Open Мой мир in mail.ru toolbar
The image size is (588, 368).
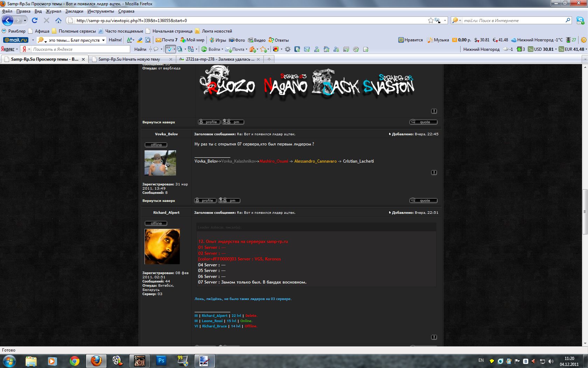pos(192,40)
